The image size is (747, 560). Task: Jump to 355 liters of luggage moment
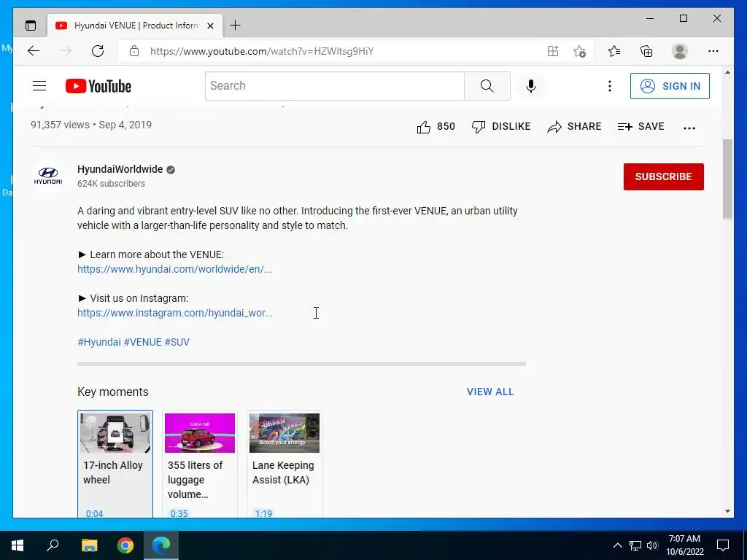pos(200,464)
